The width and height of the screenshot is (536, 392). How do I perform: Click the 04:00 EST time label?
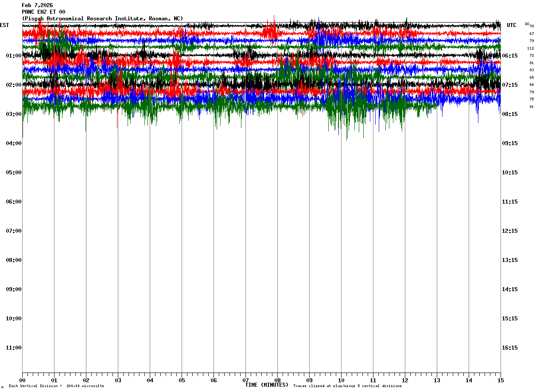(x=13, y=143)
